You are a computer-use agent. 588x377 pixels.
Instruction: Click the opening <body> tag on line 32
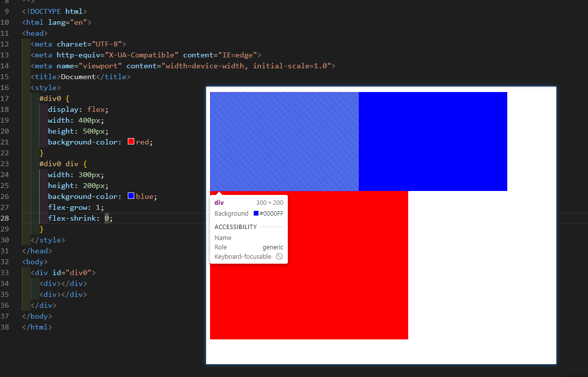click(35, 262)
